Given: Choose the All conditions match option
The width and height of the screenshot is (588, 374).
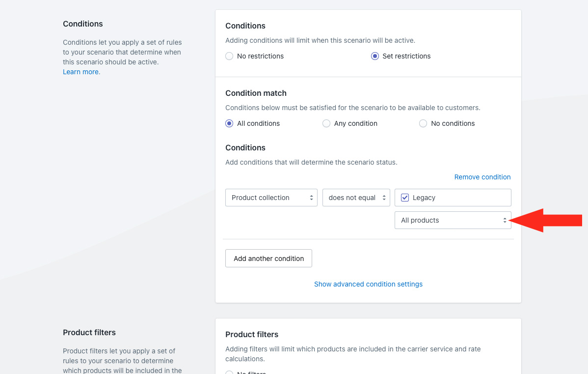Looking at the screenshot, I should [x=229, y=123].
